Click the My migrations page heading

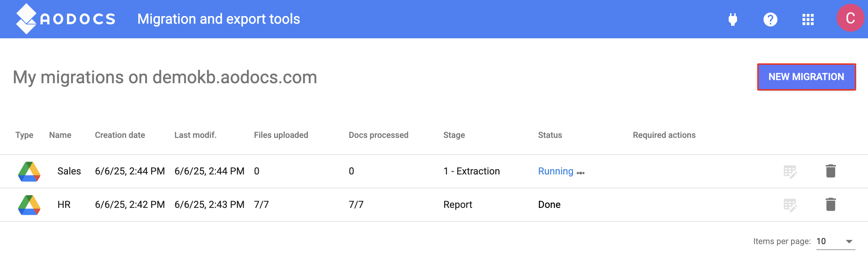[165, 77]
